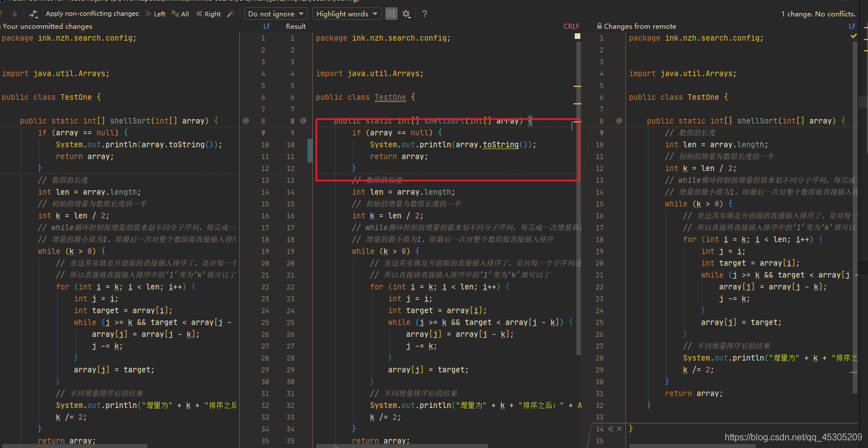
Task: Click @ gutter icon in left pane line 8
Action: [x=246, y=120]
